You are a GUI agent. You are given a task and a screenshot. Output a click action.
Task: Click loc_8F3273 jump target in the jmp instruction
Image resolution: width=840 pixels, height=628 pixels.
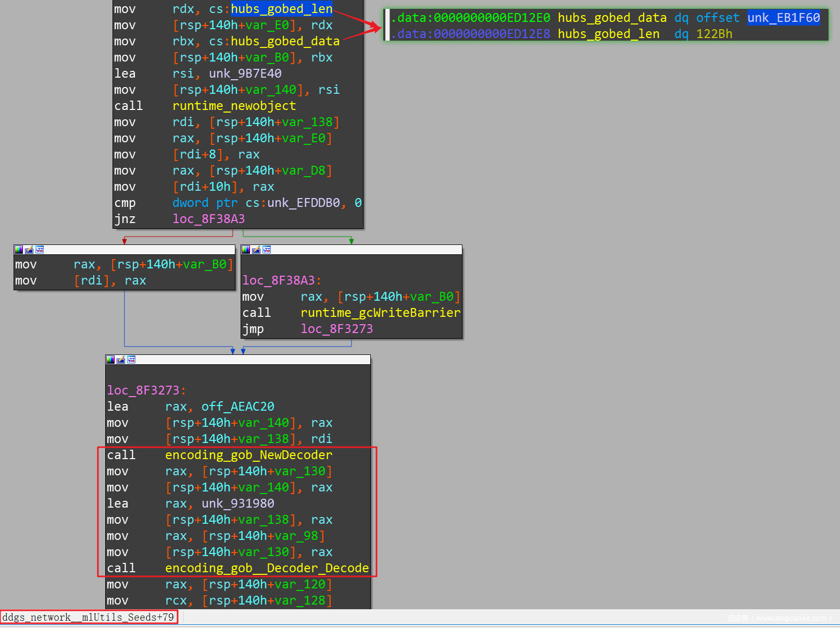tap(336, 329)
